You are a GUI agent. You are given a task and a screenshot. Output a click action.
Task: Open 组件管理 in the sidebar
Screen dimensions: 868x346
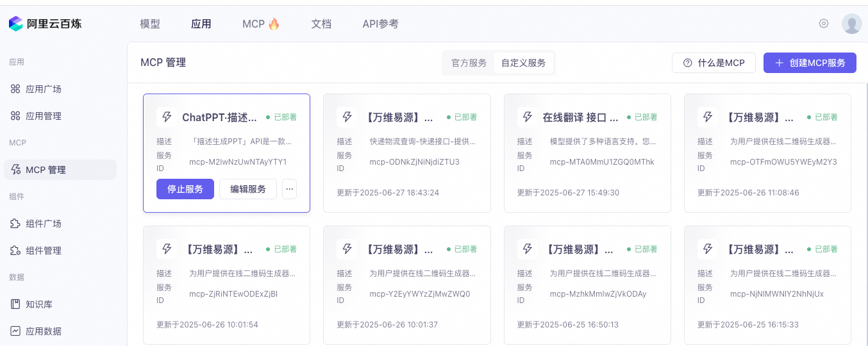60,251
